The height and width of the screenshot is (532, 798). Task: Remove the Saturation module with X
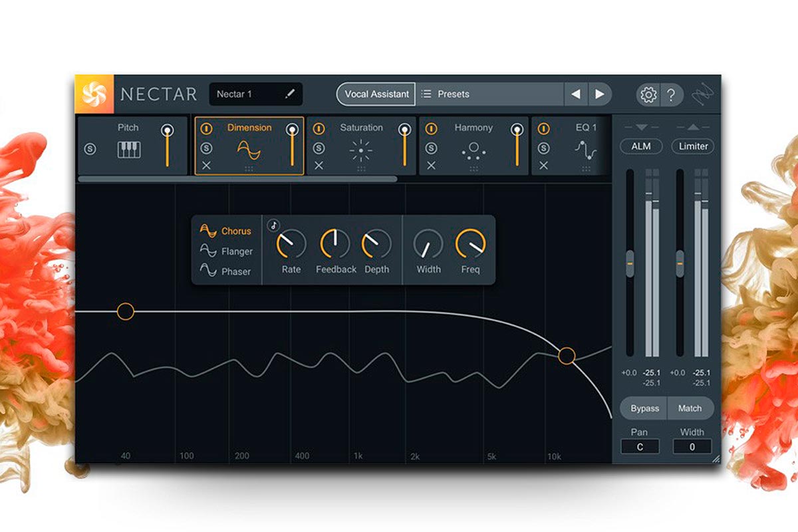point(319,166)
